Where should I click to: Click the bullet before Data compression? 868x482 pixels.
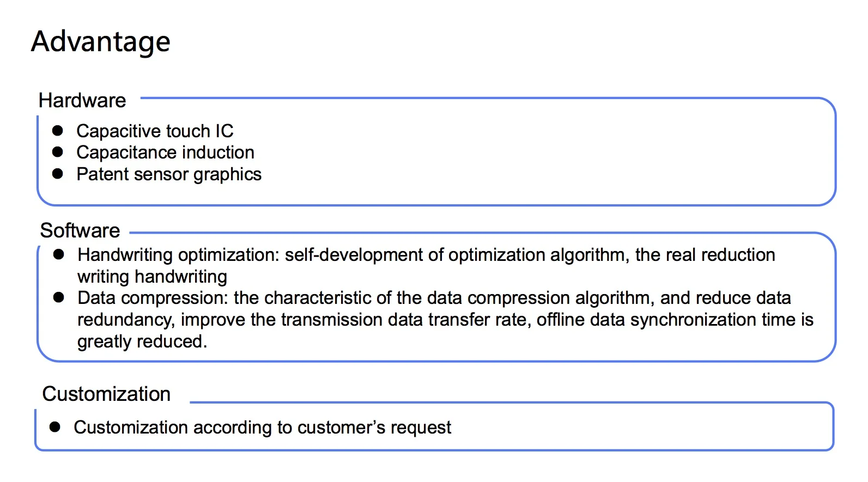click(59, 297)
